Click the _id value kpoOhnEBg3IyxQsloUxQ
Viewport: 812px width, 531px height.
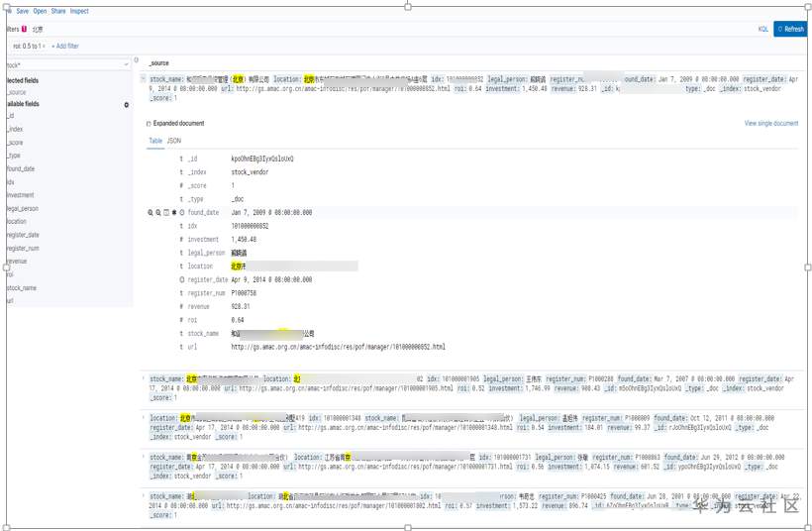pyautogui.click(x=262, y=159)
